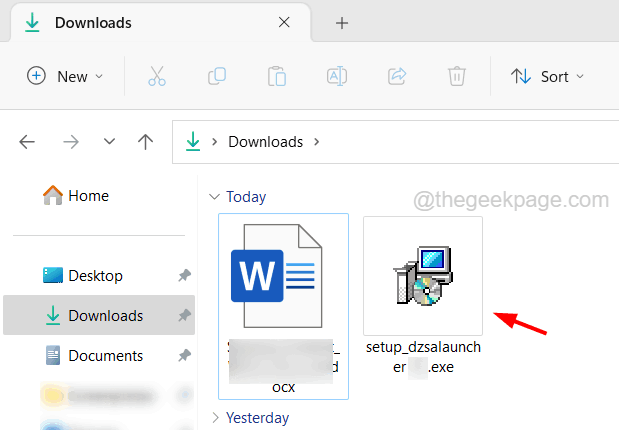Click the Cut scissors icon
Viewport: 619px width, 430px height.
point(157,76)
